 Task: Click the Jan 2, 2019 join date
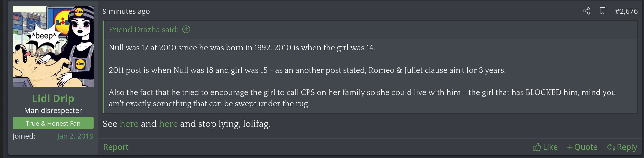(x=75, y=136)
